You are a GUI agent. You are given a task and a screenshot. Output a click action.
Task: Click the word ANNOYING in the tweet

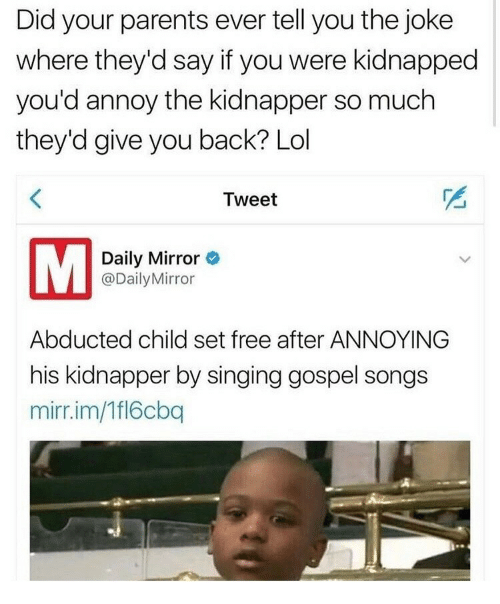pos(389,339)
